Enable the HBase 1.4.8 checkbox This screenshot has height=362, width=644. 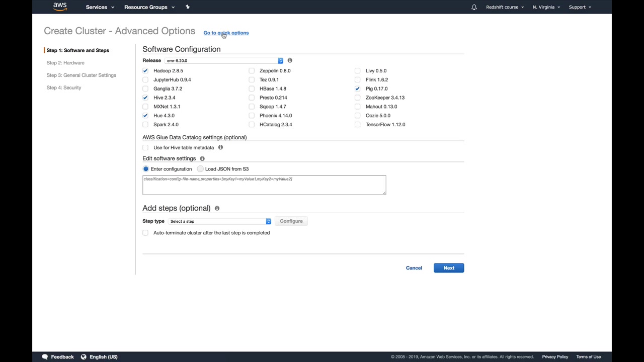click(252, 89)
